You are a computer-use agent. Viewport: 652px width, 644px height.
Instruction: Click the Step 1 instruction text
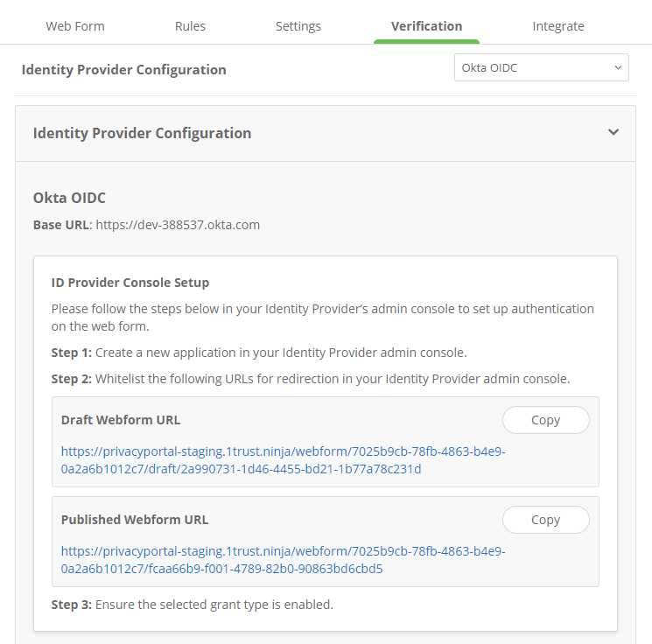[259, 353]
